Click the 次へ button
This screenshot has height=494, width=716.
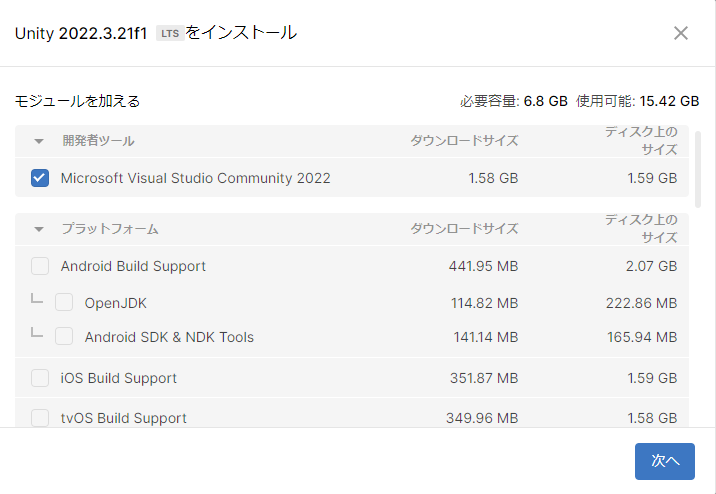coord(664,461)
